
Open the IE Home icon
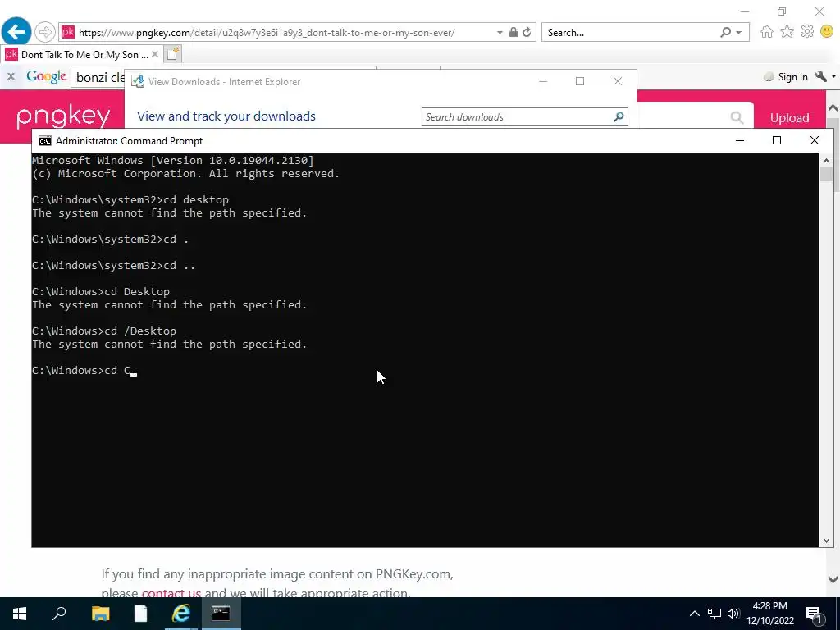point(767,32)
